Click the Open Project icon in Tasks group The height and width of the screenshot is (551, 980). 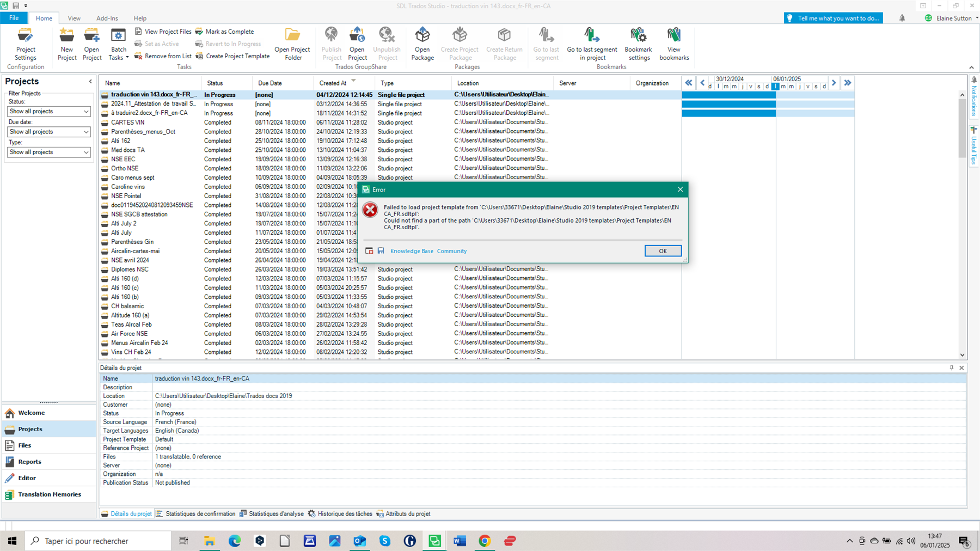[92, 45]
